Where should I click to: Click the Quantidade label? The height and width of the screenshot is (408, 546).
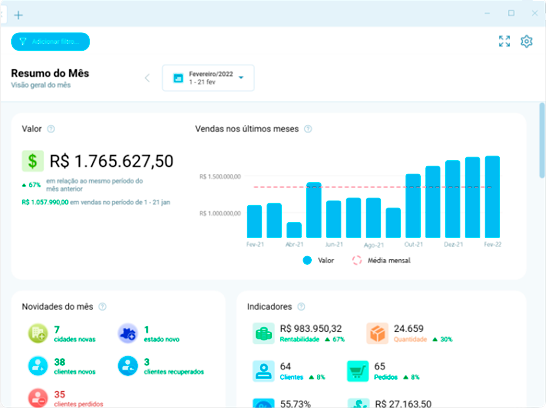tap(411, 339)
